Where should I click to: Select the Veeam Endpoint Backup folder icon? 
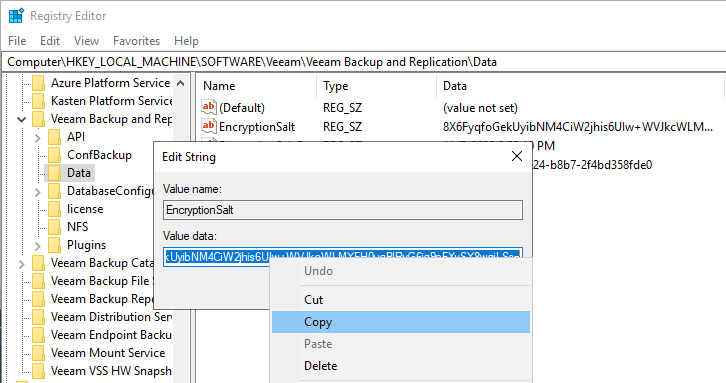pyautogui.click(x=38, y=335)
